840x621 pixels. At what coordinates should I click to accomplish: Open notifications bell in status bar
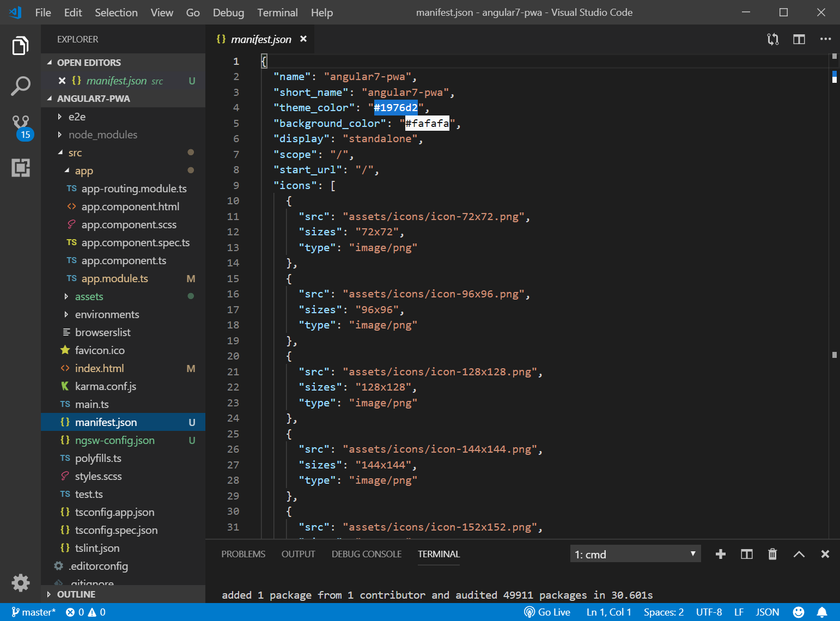pyautogui.click(x=822, y=612)
